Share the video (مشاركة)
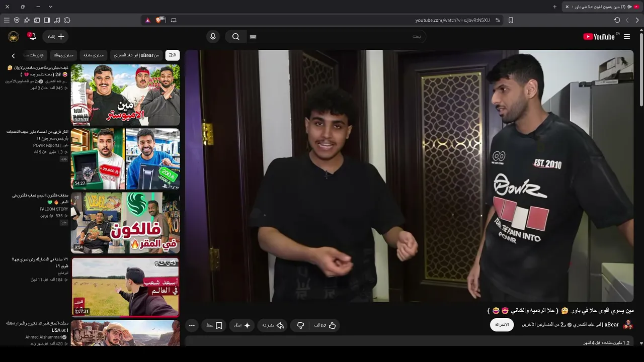This screenshot has width=644, height=362. click(x=273, y=325)
